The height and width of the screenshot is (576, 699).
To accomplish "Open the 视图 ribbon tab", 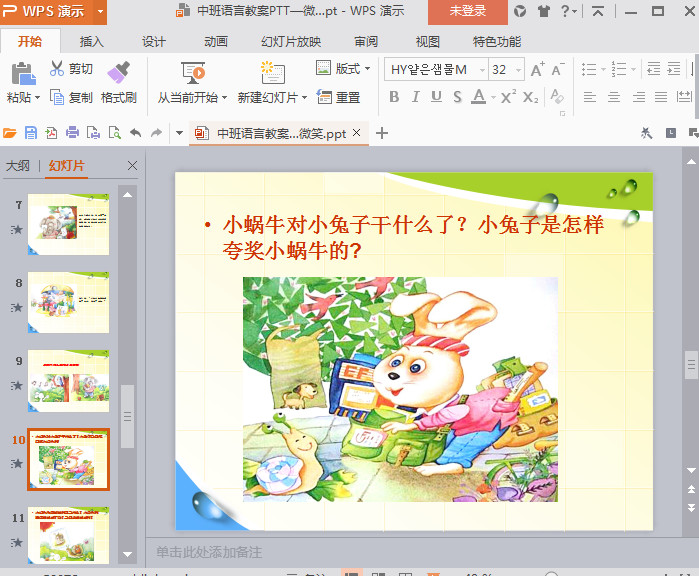I will (428, 41).
